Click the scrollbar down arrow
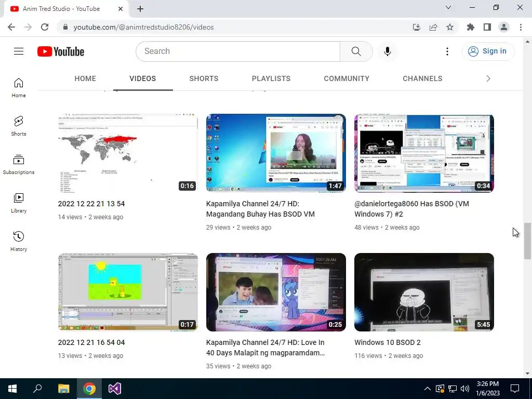The width and height of the screenshot is (532, 399). [527, 374]
